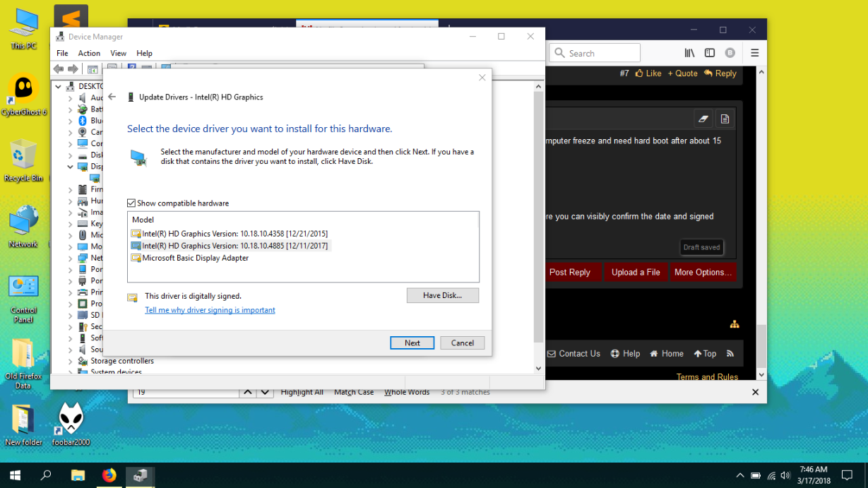Open CyberGhost 6 desktop shortcut
868x488 pixels.
coord(23,95)
